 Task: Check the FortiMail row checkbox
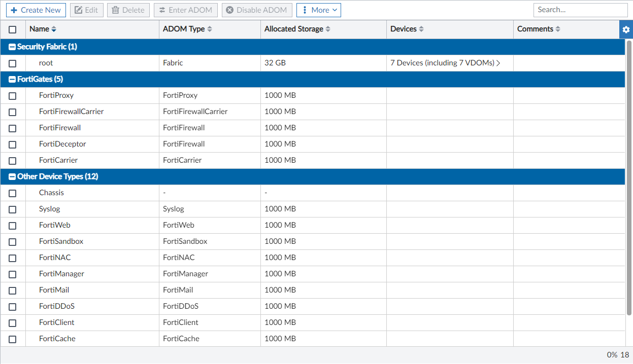(13, 290)
